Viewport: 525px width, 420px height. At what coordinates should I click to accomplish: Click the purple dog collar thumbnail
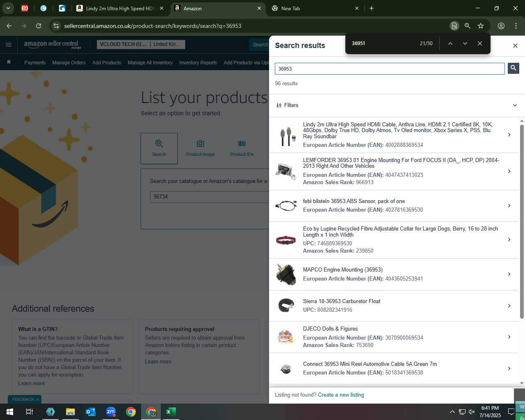[286, 240]
